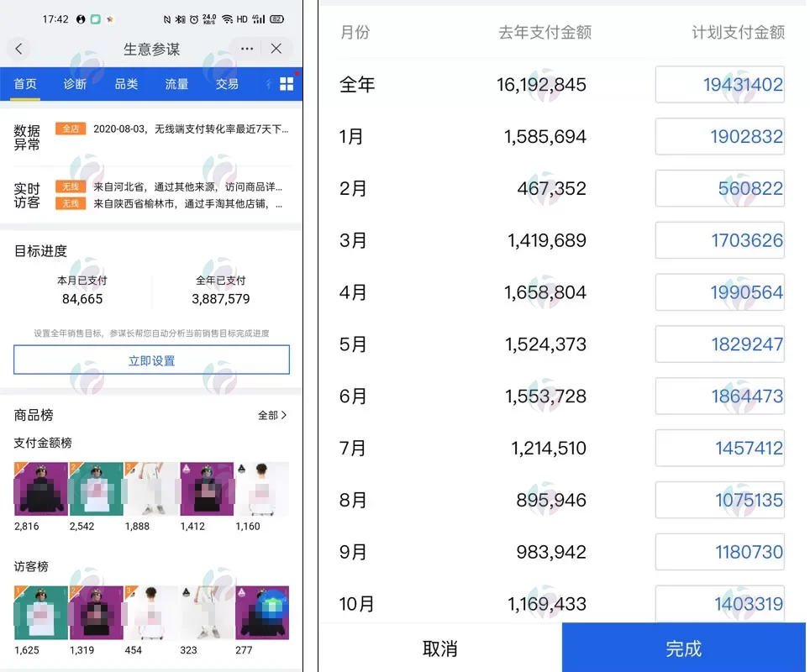
Task: Expand 全部 in 商品榜 section
Action: pos(271,415)
